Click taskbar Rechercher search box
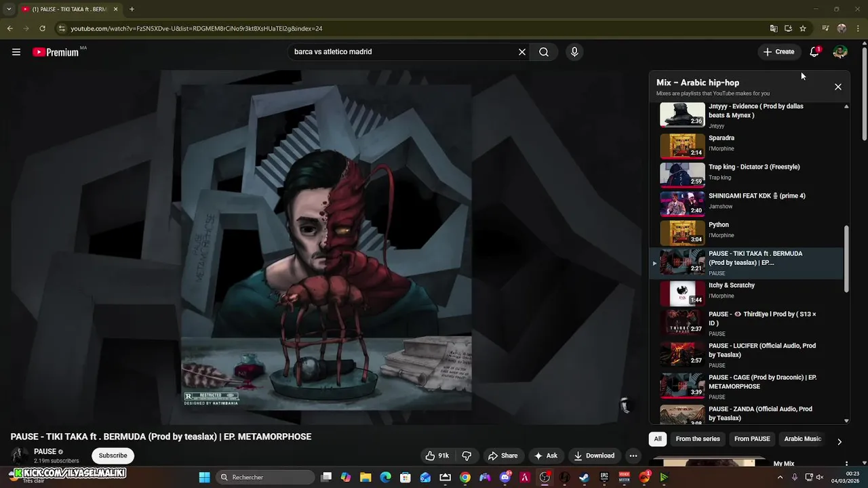 coord(265,477)
